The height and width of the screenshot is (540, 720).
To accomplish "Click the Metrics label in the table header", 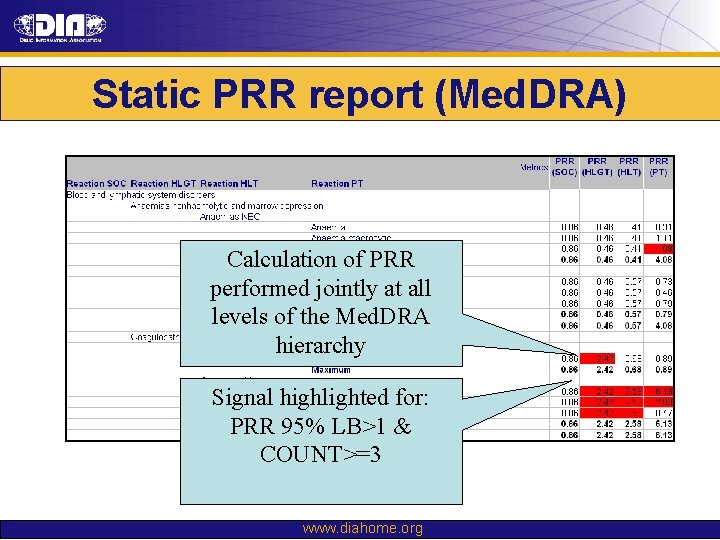I will click(534, 167).
